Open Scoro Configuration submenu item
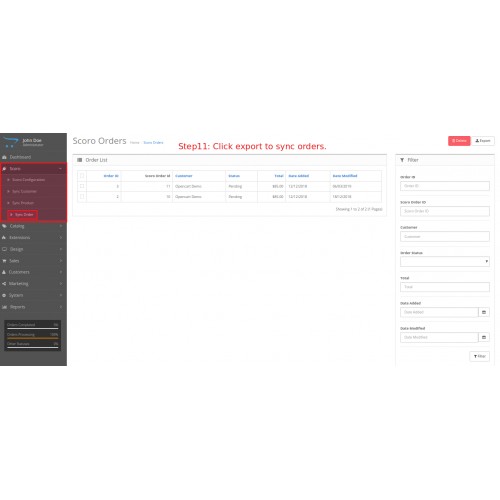The image size is (500, 500). coord(28,180)
